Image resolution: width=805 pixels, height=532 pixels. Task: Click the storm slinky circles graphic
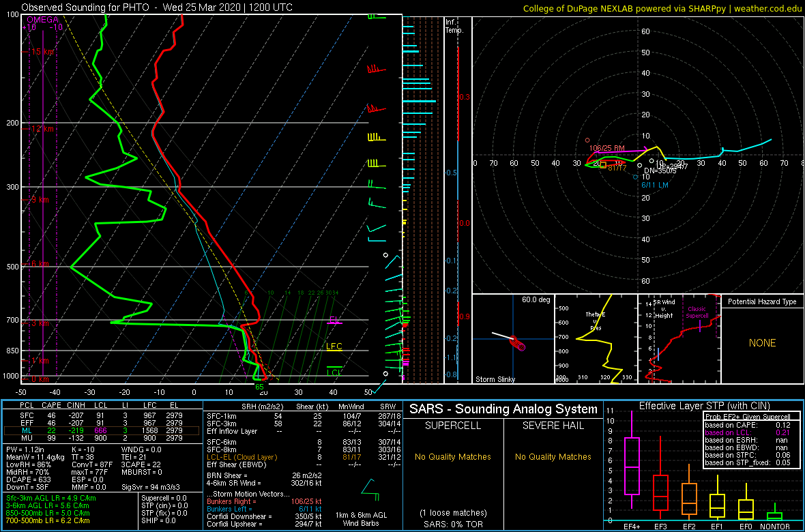518,344
